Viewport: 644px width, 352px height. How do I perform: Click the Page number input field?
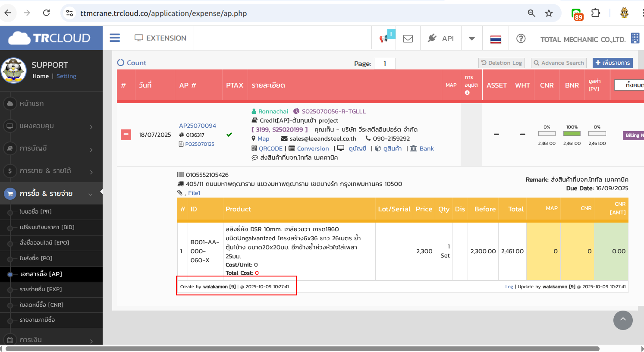[384, 63]
